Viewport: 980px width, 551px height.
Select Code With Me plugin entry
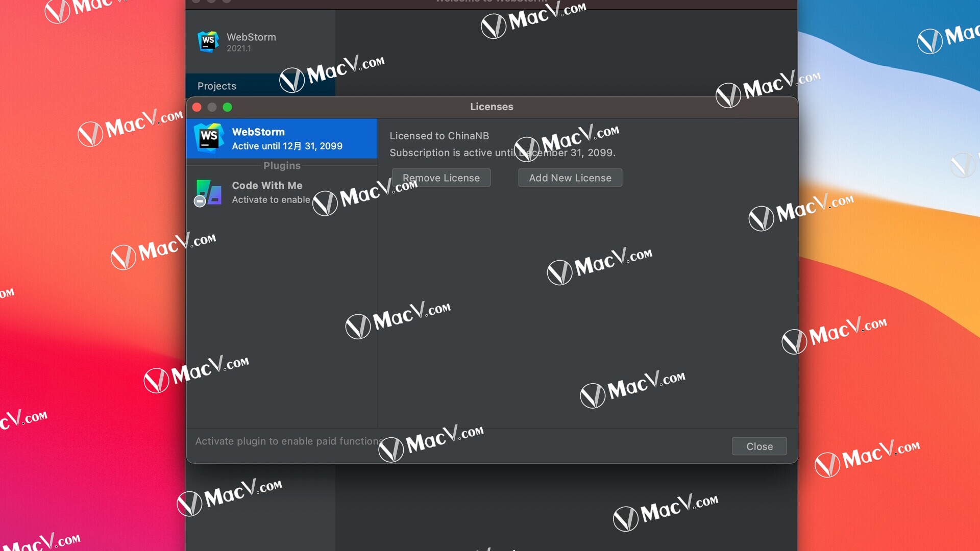[x=282, y=192]
